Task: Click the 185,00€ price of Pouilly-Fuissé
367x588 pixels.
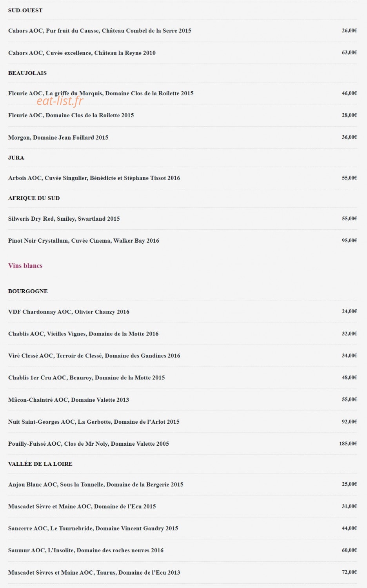Action: [348, 443]
